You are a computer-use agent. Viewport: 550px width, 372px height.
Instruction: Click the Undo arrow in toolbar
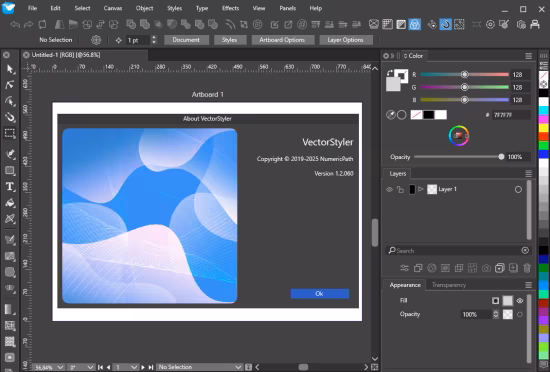pyautogui.click(x=15, y=25)
